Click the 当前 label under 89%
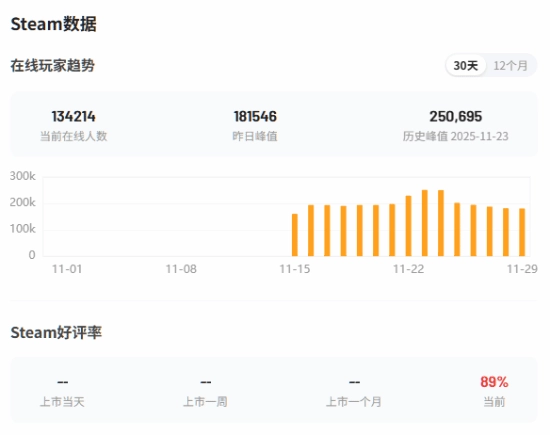Image resolution: width=550 pixels, height=435 pixels. pos(494,402)
